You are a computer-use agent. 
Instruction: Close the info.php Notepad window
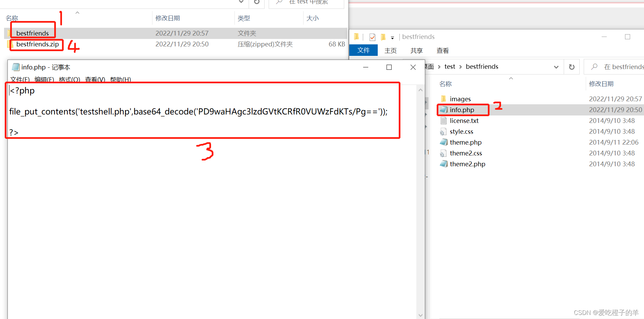pyautogui.click(x=413, y=67)
